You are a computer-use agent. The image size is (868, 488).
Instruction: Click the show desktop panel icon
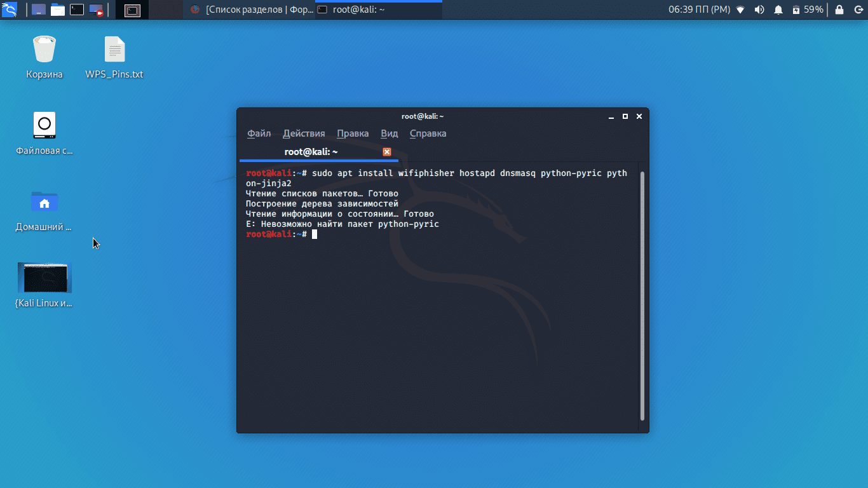pos(38,10)
